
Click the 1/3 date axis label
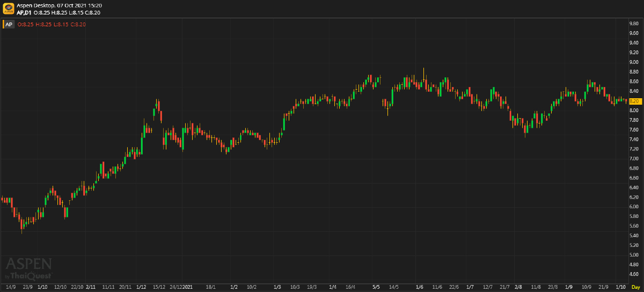(277, 287)
